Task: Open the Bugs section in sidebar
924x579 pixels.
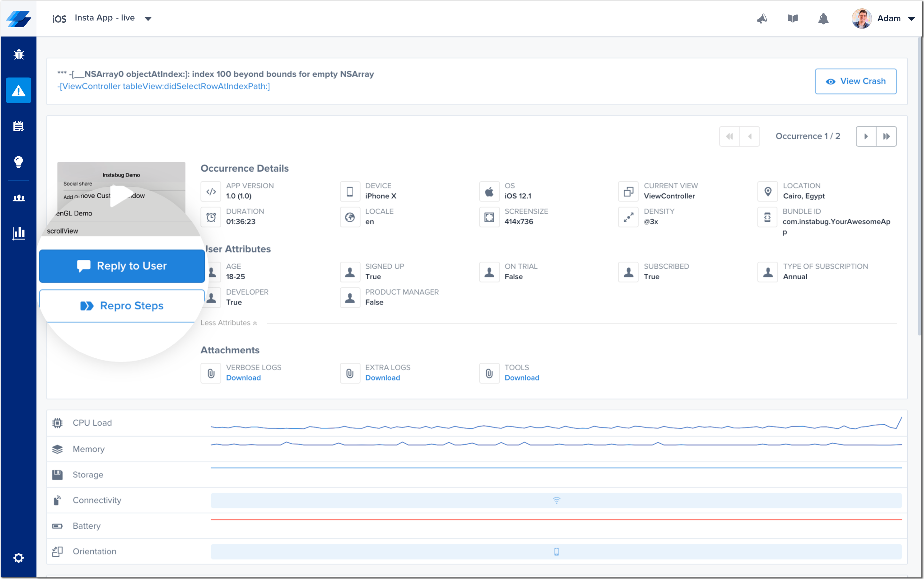Action: click(x=18, y=55)
